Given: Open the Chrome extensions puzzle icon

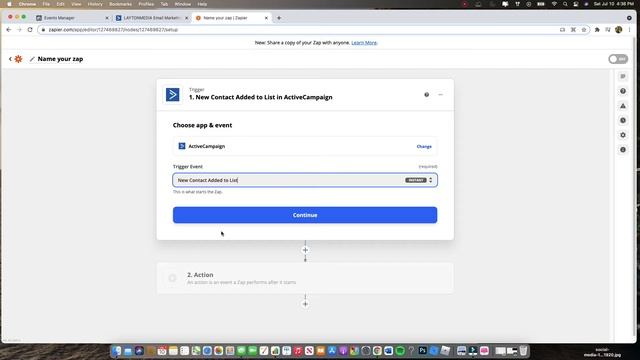Looking at the screenshot, I should pyautogui.click(x=597, y=30).
